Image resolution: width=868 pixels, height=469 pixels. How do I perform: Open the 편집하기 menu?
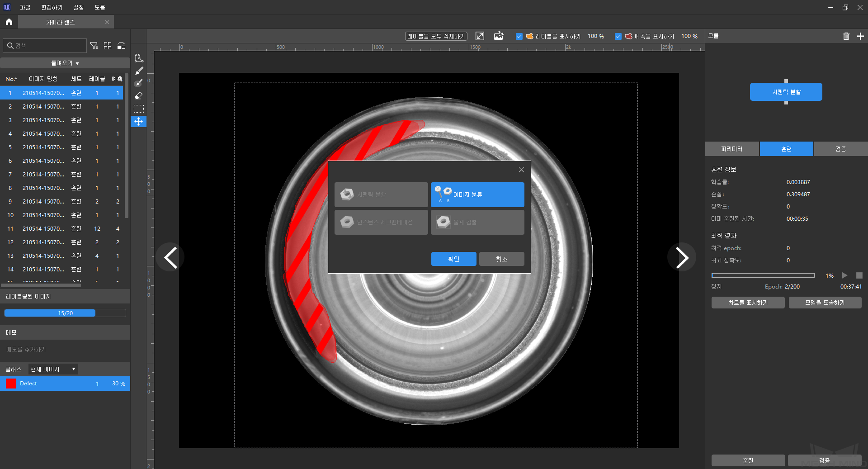(x=52, y=7)
